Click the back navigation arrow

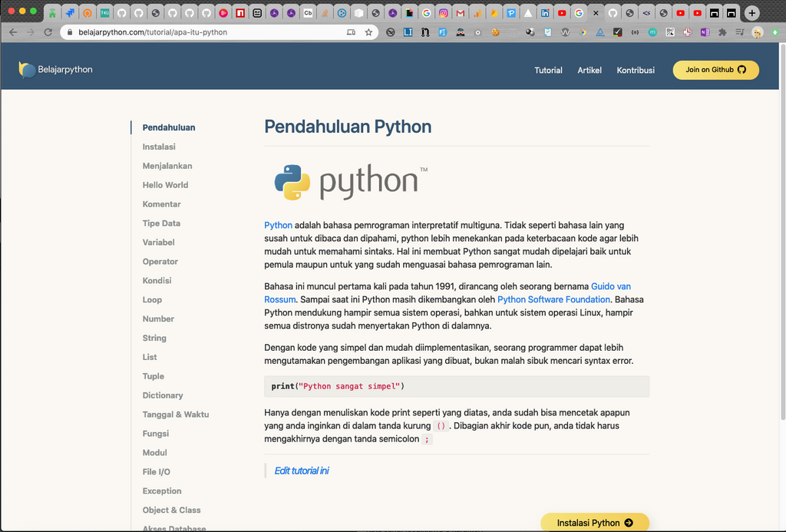14,31
